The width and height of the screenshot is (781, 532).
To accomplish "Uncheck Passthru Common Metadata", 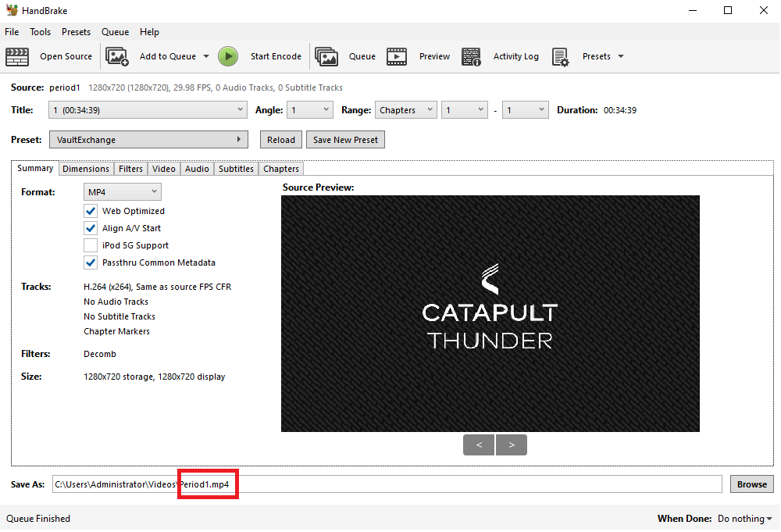I will 91,262.
